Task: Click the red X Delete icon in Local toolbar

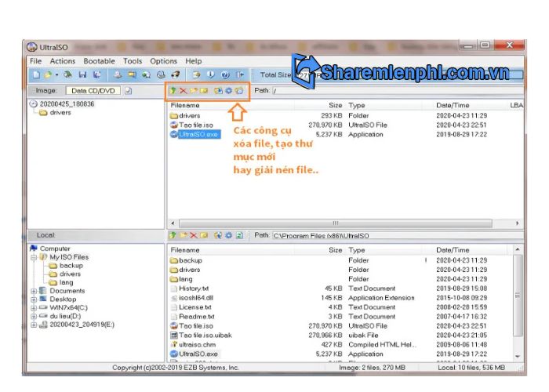Action: [194, 235]
